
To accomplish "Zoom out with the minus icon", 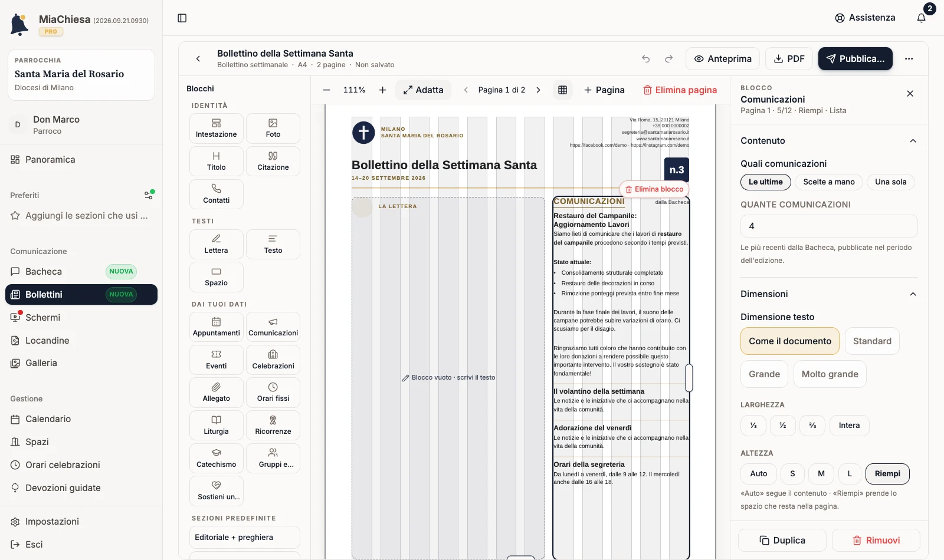I will pyautogui.click(x=327, y=90).
